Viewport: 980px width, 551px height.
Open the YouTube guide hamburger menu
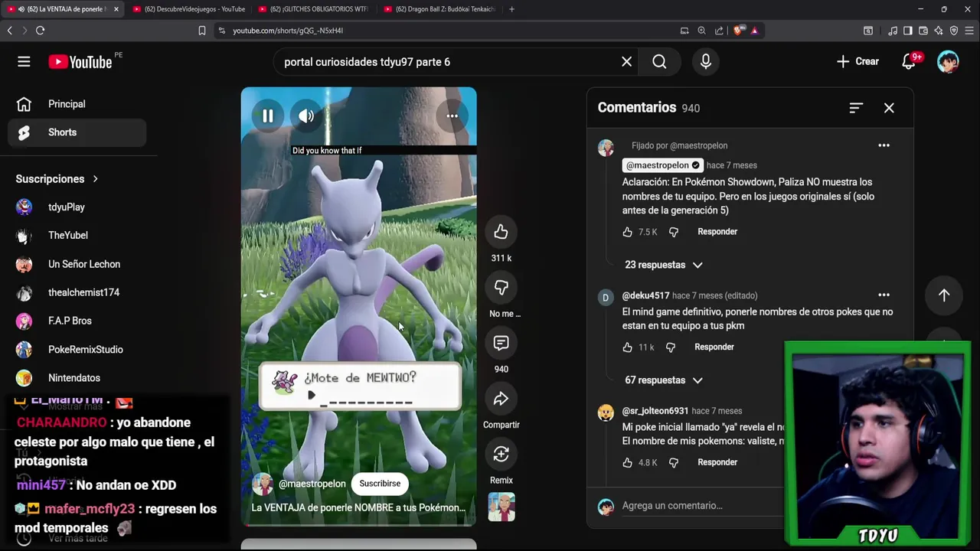tap(24, 62)
